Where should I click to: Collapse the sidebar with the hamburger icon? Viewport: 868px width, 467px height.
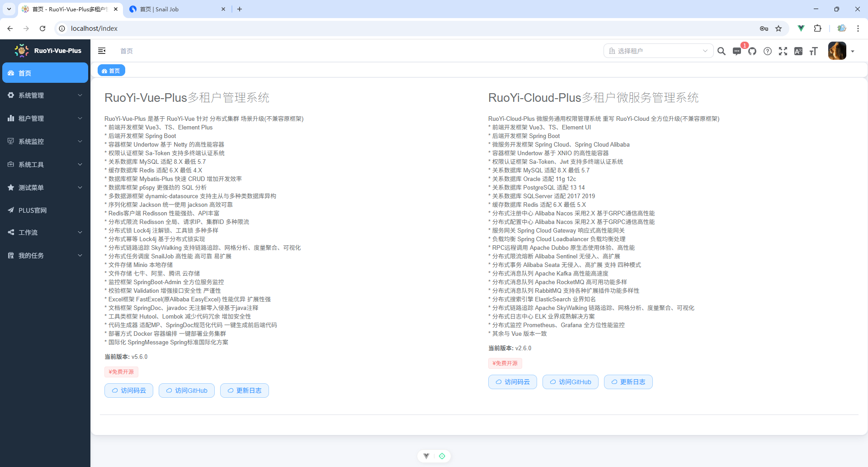tap(102, 51)
